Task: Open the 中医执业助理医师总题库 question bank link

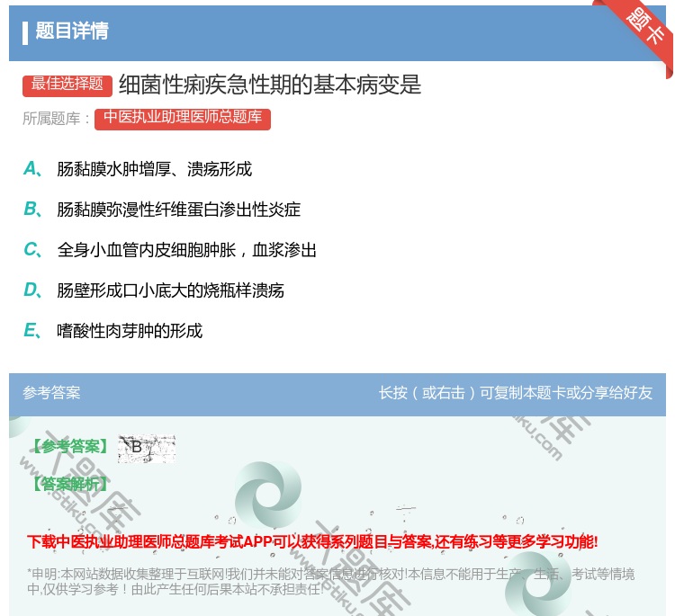Action: coord(182,118)
